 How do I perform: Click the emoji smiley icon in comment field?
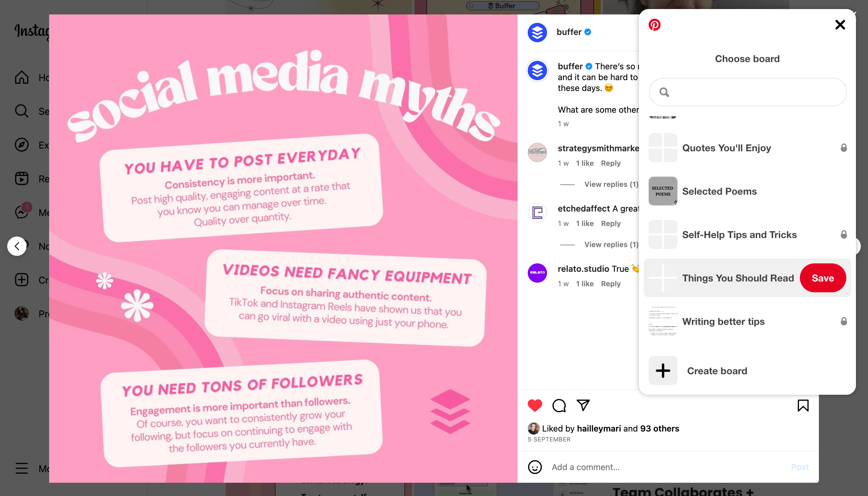(x=535, y=467)
